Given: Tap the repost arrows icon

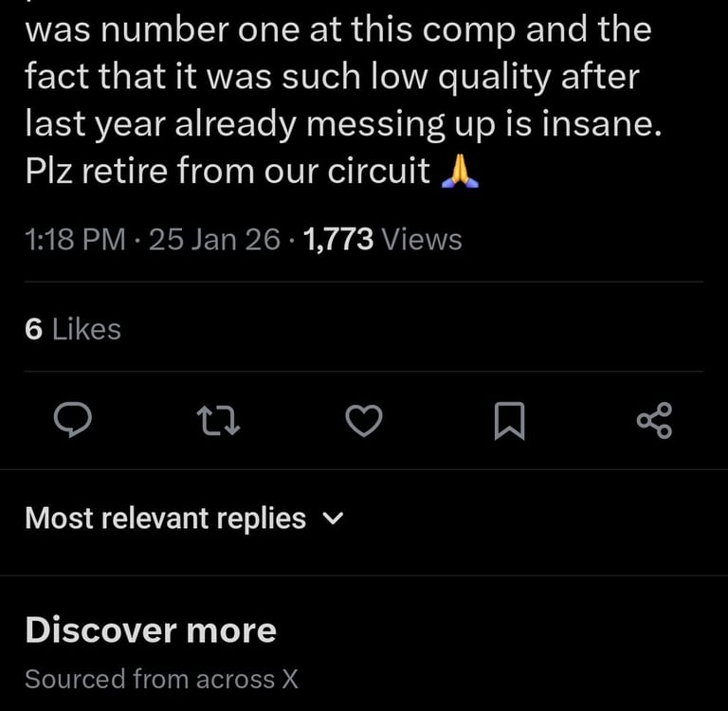Looking at the screenshot, I should pyautogui.click(x=217, y=420).
